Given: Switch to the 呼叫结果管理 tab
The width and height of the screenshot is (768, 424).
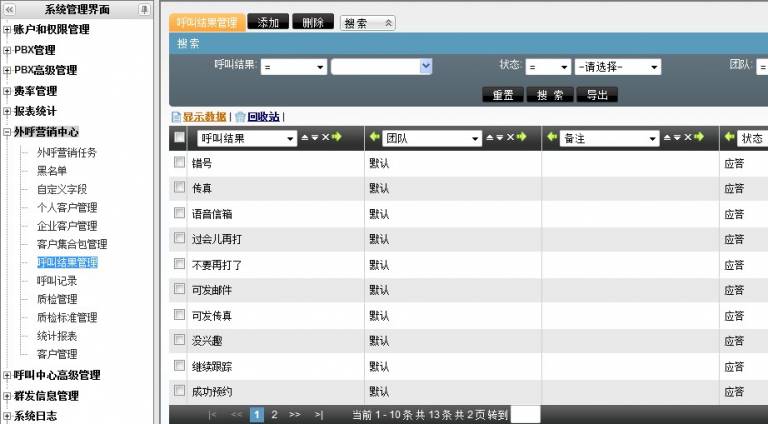Looking at the screenshot, I should pos(208,22).
